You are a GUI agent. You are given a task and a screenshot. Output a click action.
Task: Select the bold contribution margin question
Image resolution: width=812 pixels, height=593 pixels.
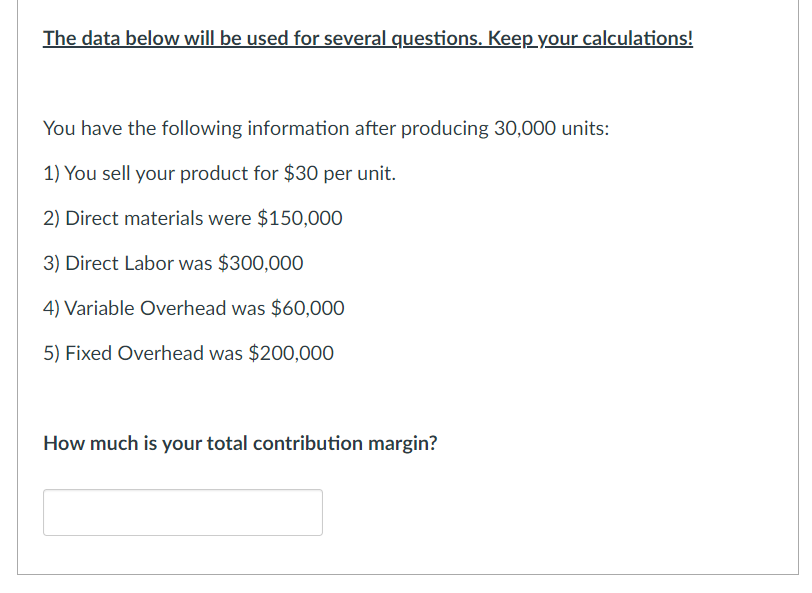[240, 442]
